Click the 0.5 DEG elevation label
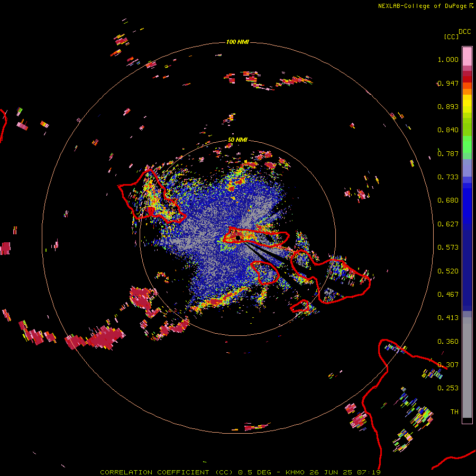 coord(254,472)
